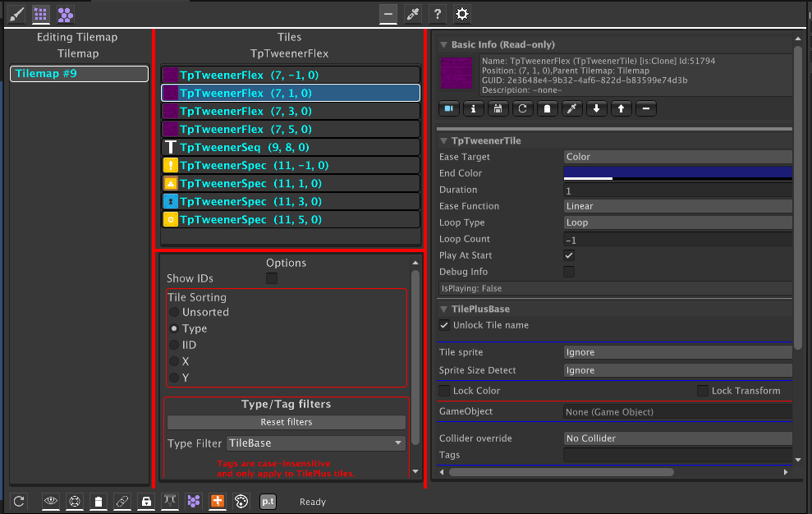The image size is (812, 514).
Task: Enable the Show IDs checkbox
Action: point(272,278)
